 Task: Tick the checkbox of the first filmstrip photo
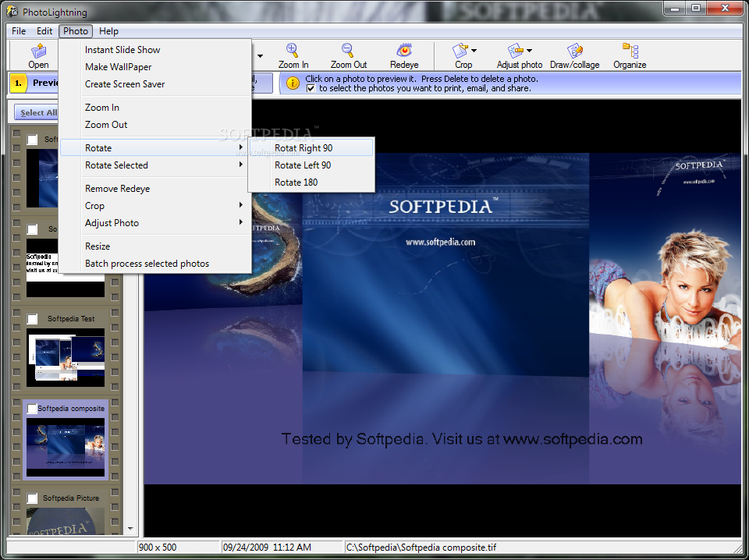(x=32, y=140)
